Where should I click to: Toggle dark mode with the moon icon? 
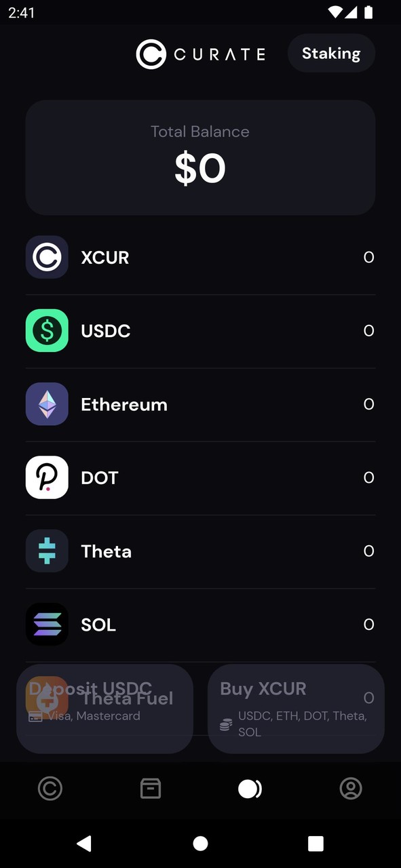(x=250, y=789)
